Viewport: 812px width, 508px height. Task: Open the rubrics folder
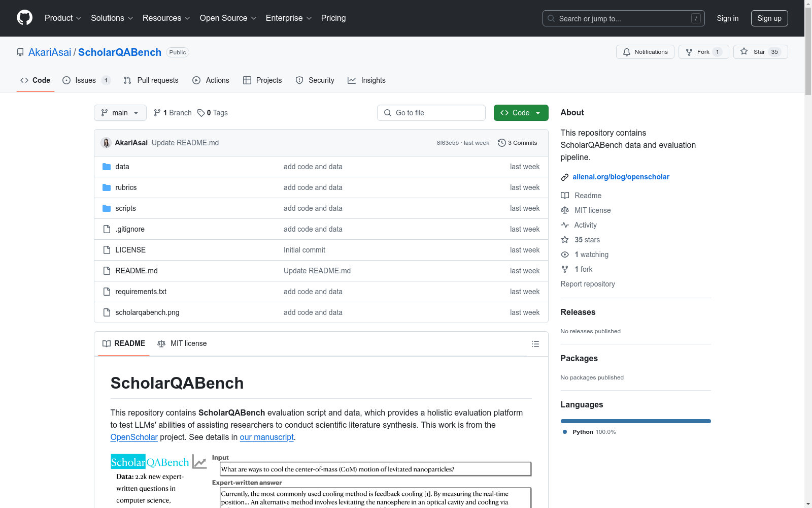[126, 187]
